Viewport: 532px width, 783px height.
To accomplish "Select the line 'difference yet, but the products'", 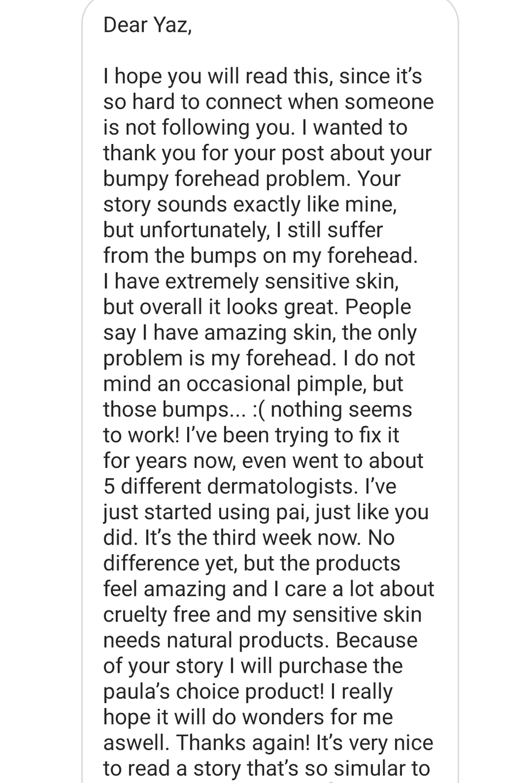I will point(252,563).
